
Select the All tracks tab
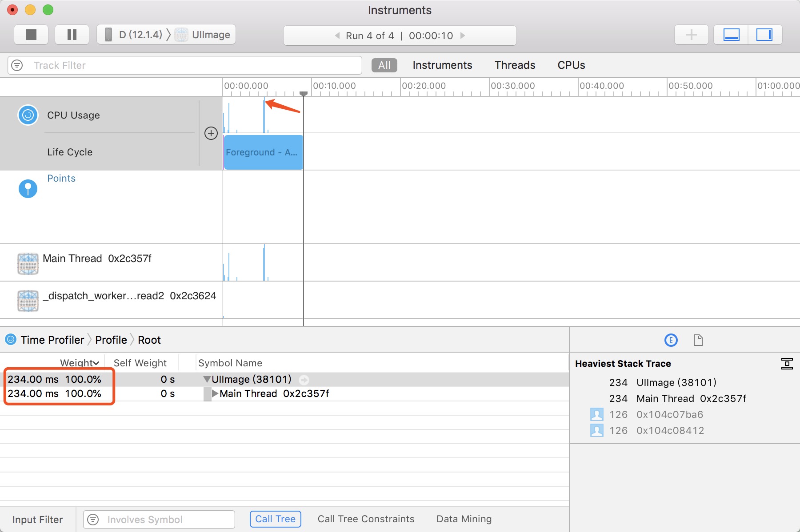(384, 65)
